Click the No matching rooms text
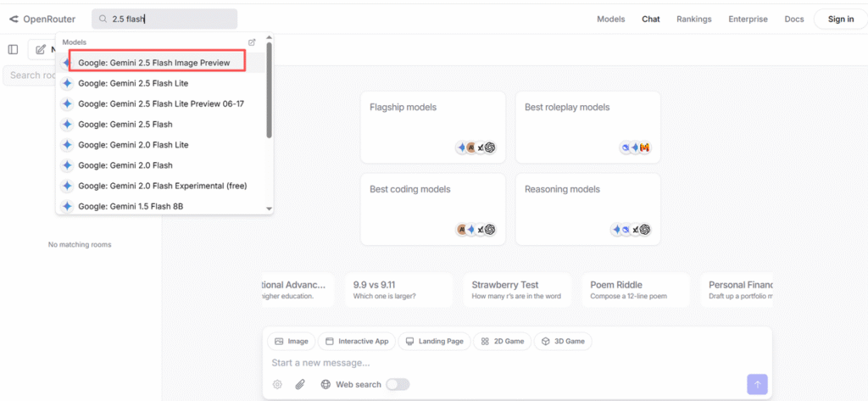 [80, 244]
